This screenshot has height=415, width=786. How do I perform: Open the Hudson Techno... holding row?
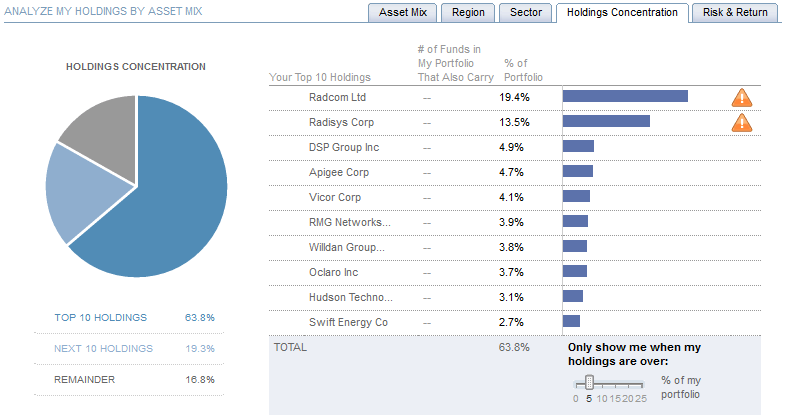point(350,297)
